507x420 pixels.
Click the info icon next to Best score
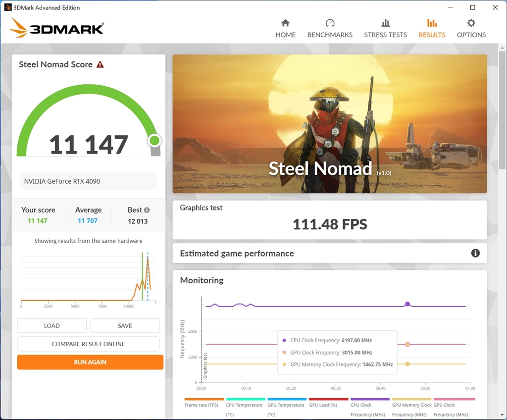pyautogui.click(x=147, y=210)
